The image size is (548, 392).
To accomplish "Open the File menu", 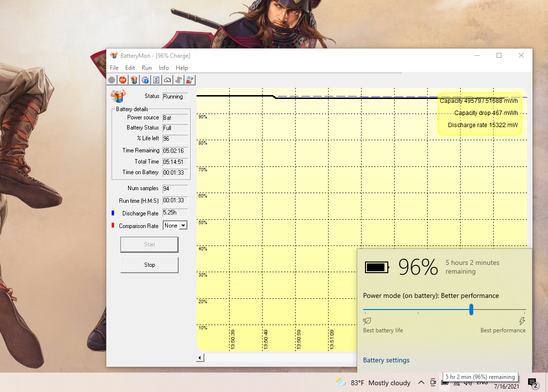I will click(x=114, y=68).
